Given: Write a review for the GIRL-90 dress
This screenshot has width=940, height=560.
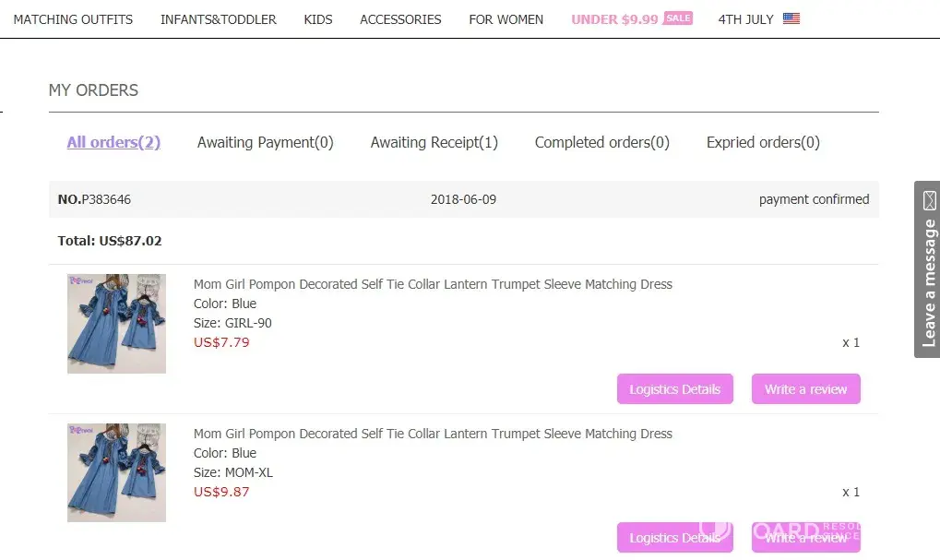Looking at the screenshot, I should pos(805,389).
